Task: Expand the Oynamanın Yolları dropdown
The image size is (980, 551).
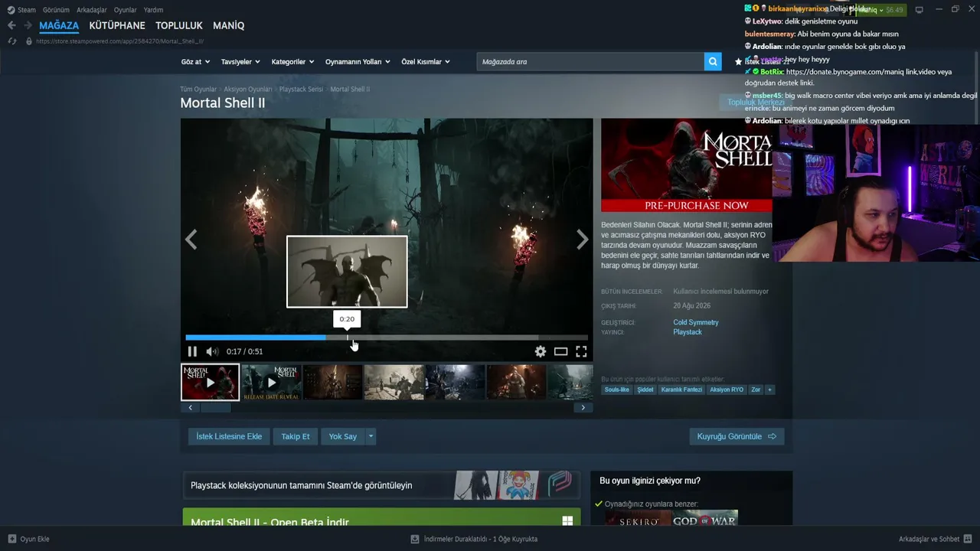Action: click(x=358, y=62)
